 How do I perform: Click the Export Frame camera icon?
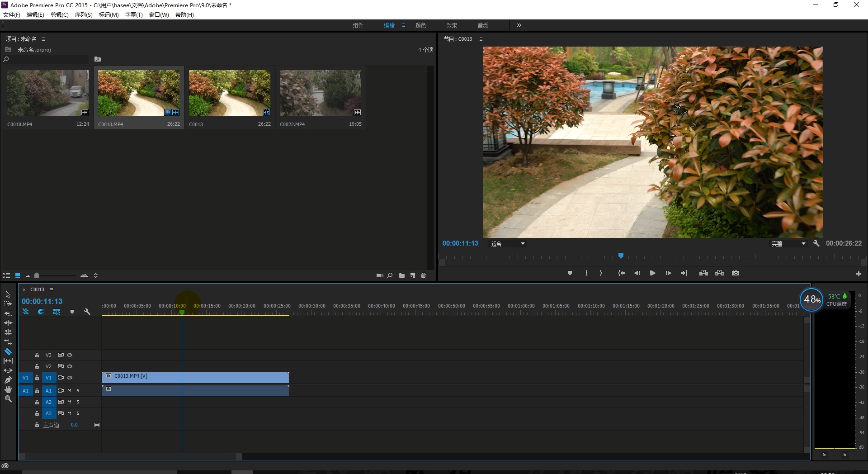click(736, 273)
